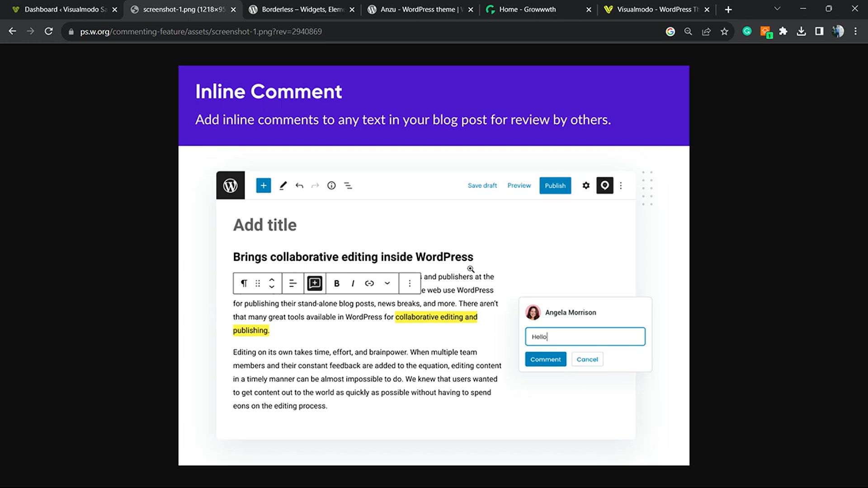The image size is (868, 488).
Task: Open the document info icon
Action: (x=331, y=185)
